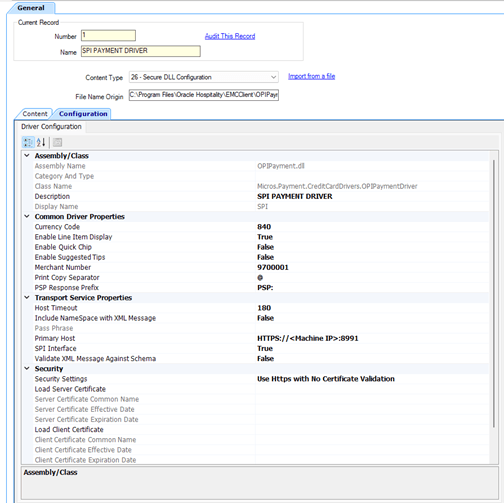This screenshot has width=504, height=503.
Task: Open the Content Type dropdown
Action: point(204,77)
